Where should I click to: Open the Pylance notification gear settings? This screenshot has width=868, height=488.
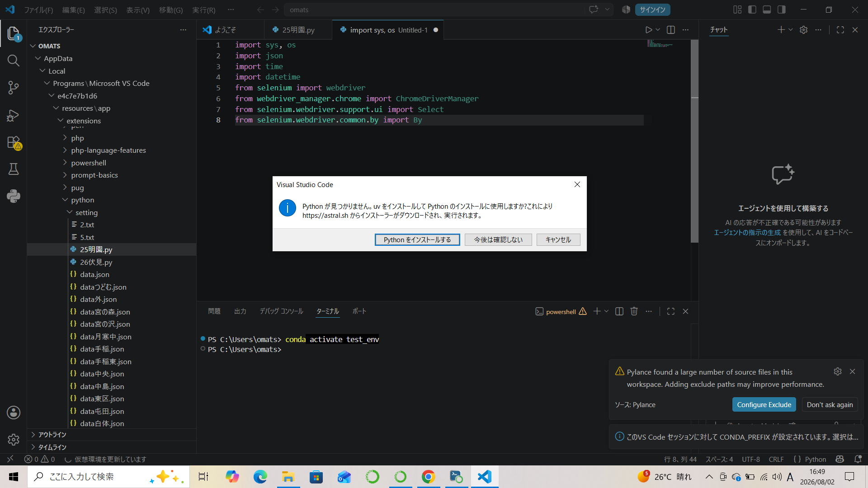click(838, 371)
